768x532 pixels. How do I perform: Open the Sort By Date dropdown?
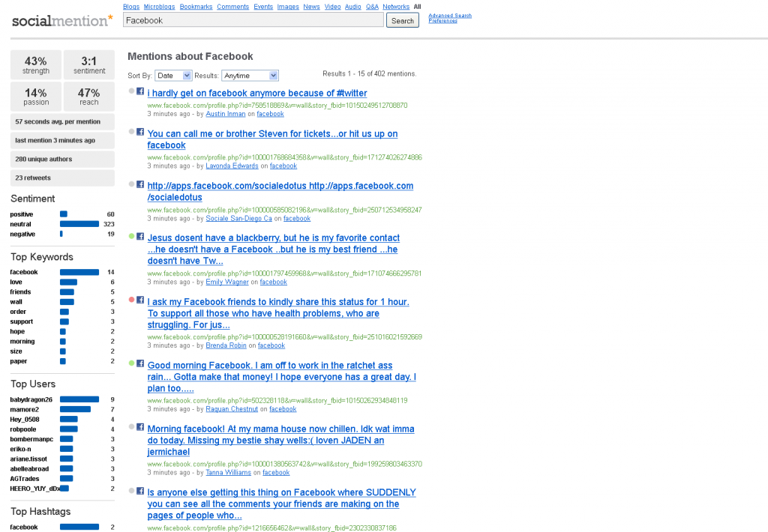pyautogui.click(x=173, y=76)
